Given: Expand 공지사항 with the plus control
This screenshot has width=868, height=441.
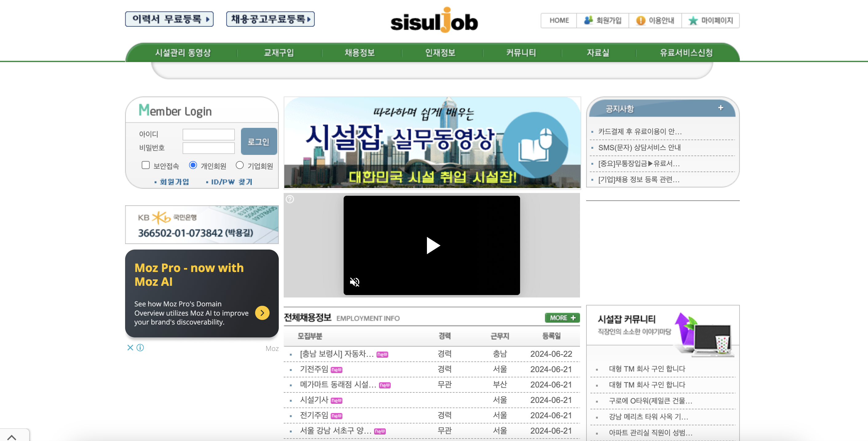Looking at the screenshot, I should [x=721, y=108].
